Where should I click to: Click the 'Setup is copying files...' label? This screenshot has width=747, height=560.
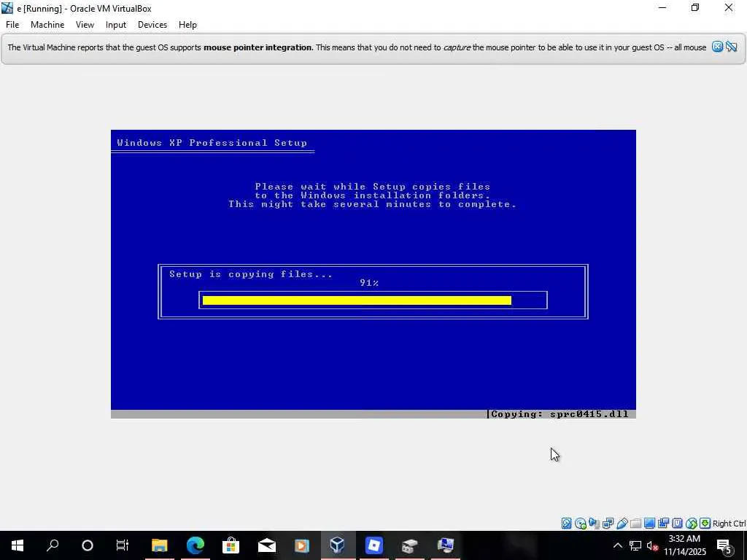click(x=251, y=274)
